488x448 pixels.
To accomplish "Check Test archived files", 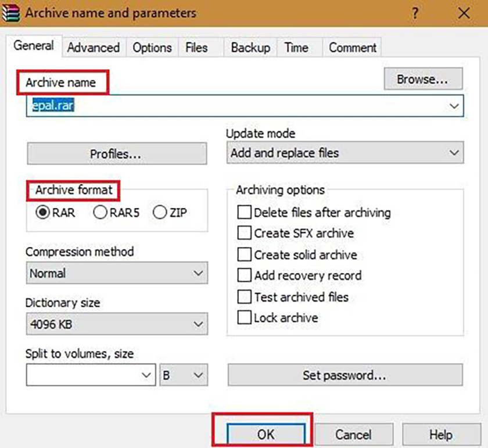I will point(245,296).
